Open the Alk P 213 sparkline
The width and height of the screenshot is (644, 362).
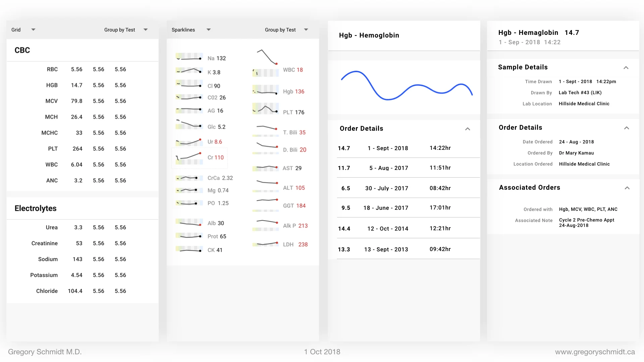[266, 225]
